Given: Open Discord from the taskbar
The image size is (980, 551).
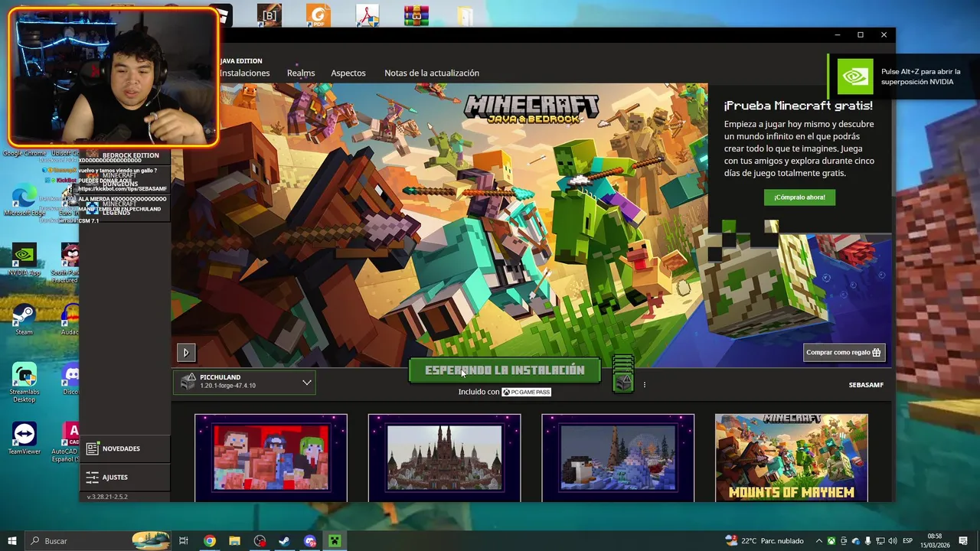Looking at the screenshot, I should 309,541.
